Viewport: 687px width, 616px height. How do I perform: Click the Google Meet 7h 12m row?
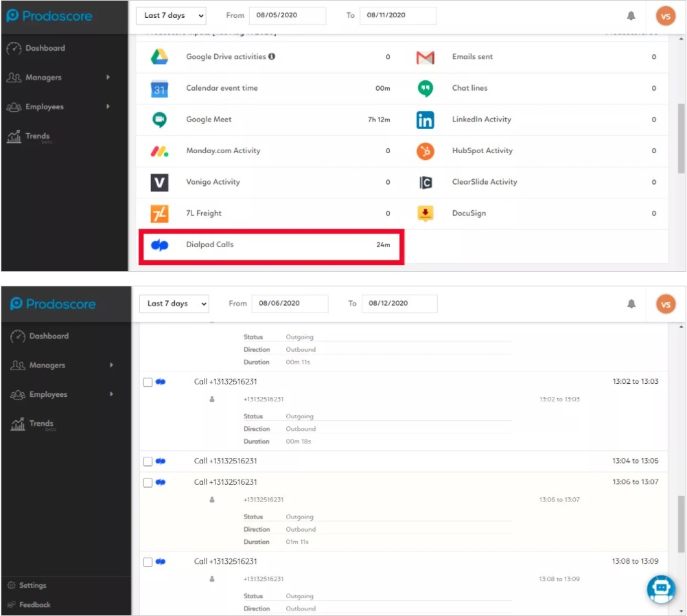(270, 119)
